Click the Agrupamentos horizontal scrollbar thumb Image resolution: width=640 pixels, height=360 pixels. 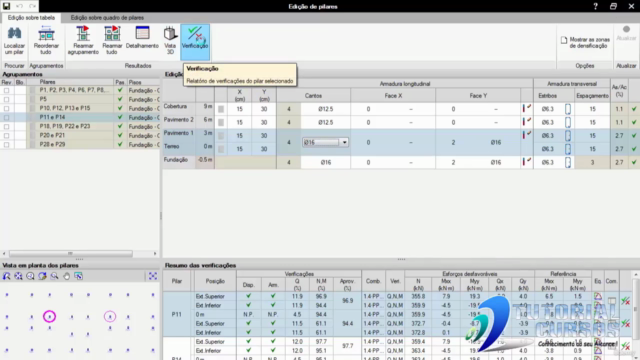(71, 253)
